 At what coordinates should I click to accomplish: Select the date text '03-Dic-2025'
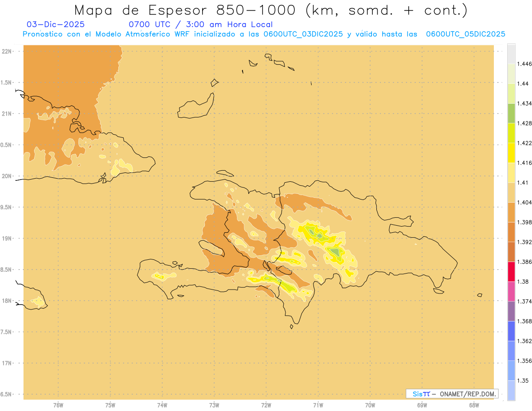pyautogui.click(x=55, y=24)
